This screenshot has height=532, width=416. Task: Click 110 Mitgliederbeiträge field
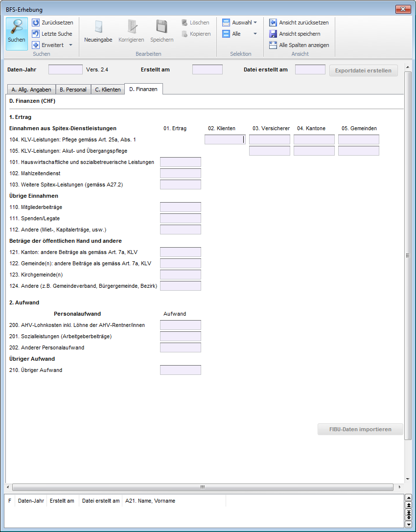(x=181, y=207)
